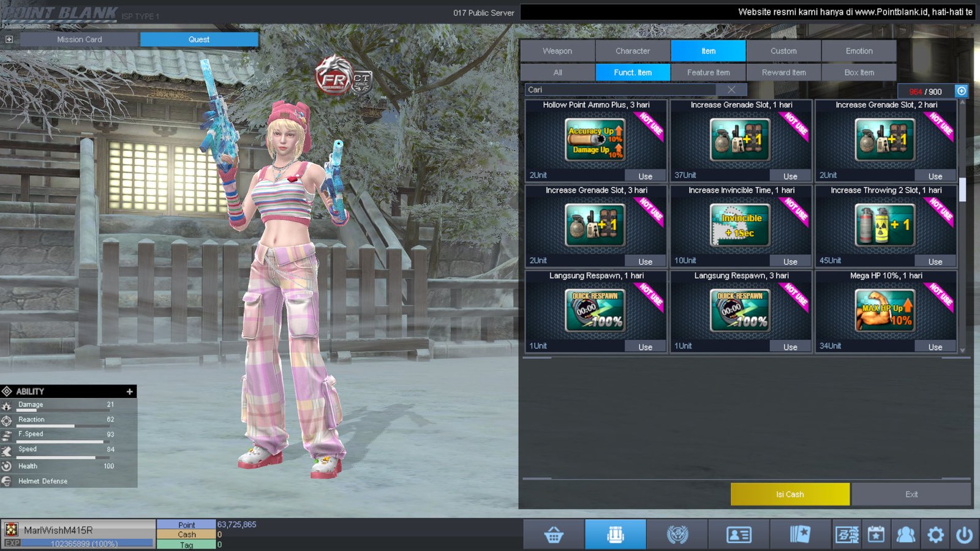The width and height of the screenshot is (980, 551).
Task: Switch to the CT team emblem
Action: (x=362, y=81)
